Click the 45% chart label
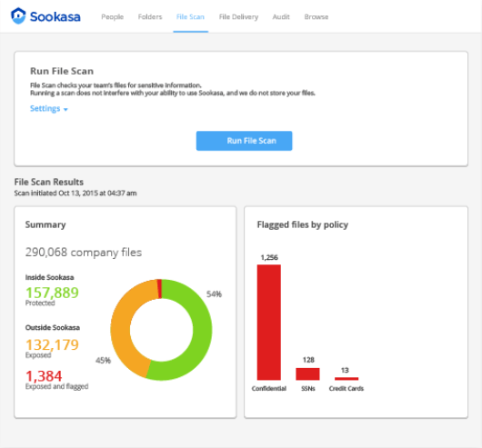This screenshot has width=482, height=448. click(x=103, y=361)
